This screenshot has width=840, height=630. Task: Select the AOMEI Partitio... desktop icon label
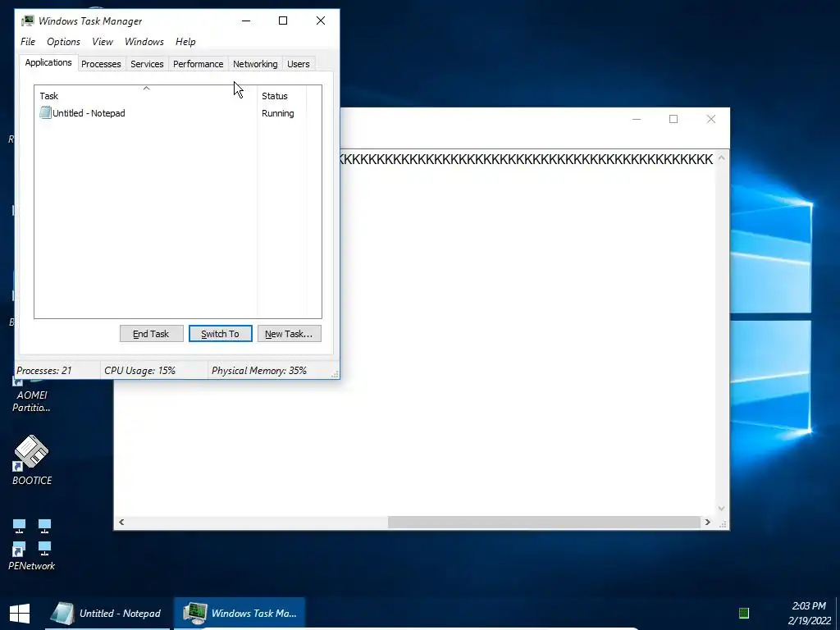tap(32, 401)
